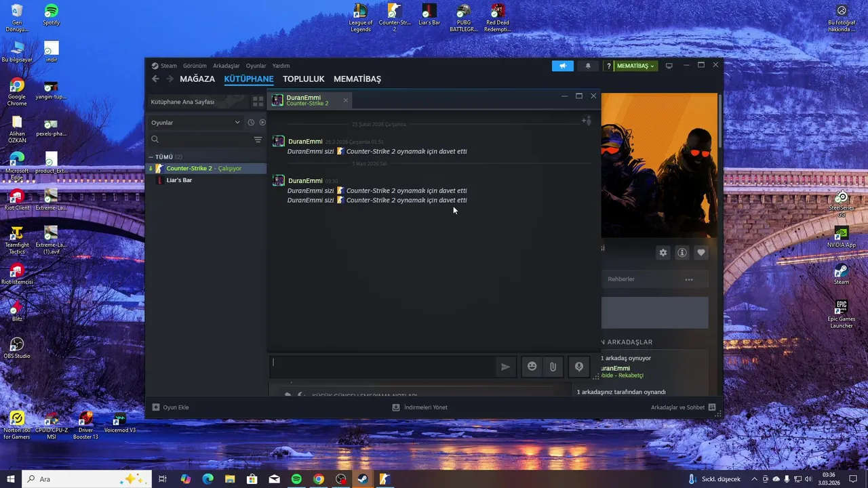The width and height of the screenshot is (868, 488).
Task: Select Liar's Bar in library list
Action: (x=207, y=180)
